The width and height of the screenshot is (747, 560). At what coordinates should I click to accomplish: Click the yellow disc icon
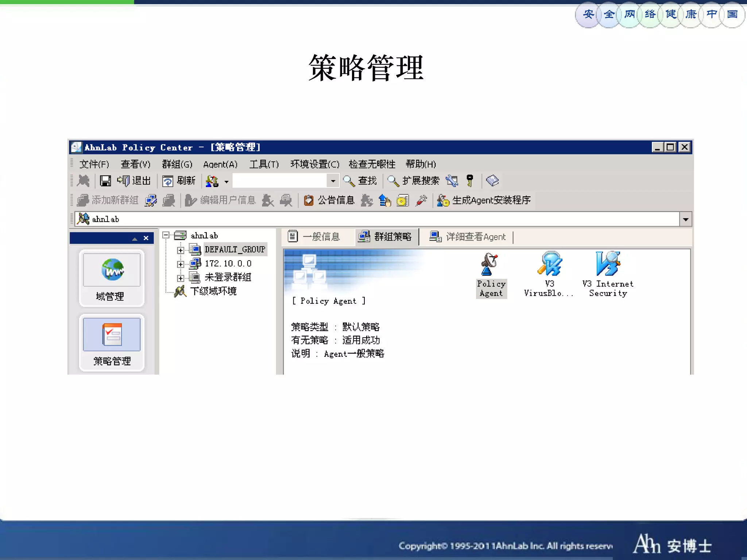403,200
